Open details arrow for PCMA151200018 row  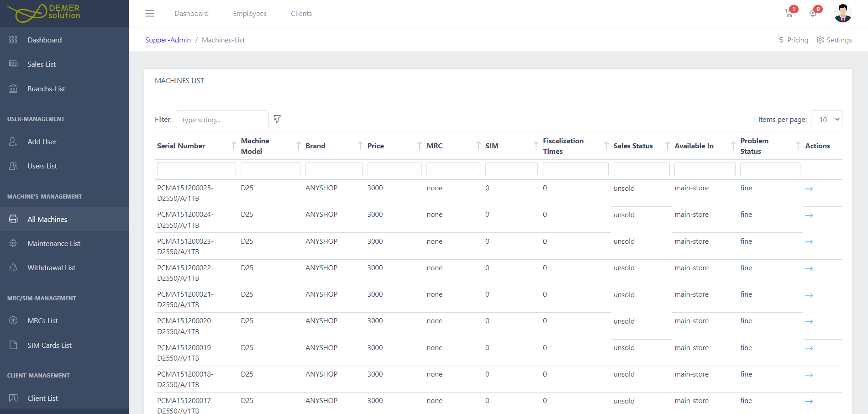pyautogui.click(x=809, y=375)
